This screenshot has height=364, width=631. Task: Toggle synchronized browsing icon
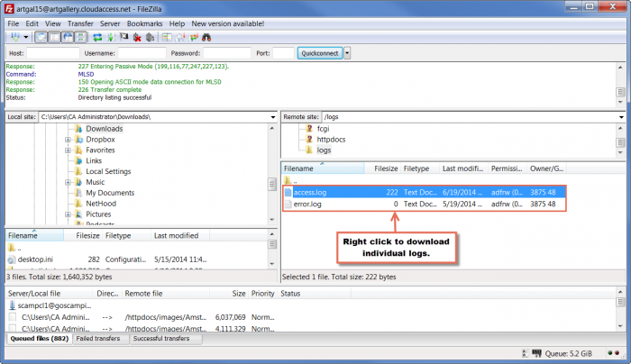coord(194,38)
